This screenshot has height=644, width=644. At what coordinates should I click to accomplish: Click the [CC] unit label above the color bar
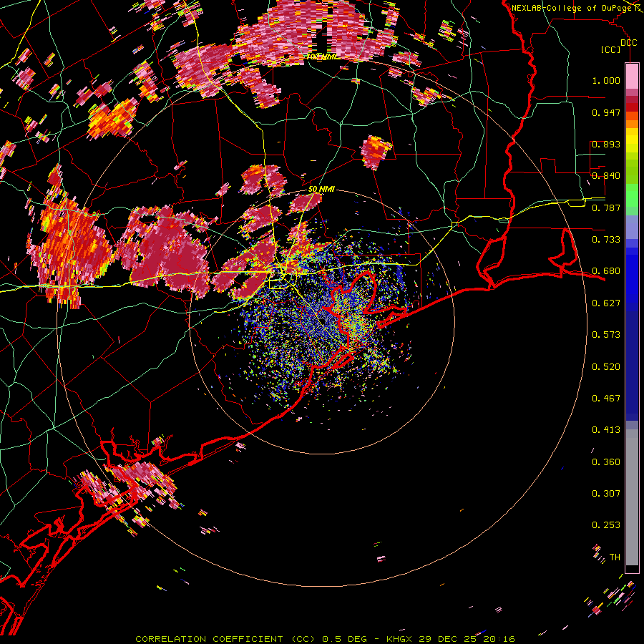pyautogui.click(x=611, y=49)
